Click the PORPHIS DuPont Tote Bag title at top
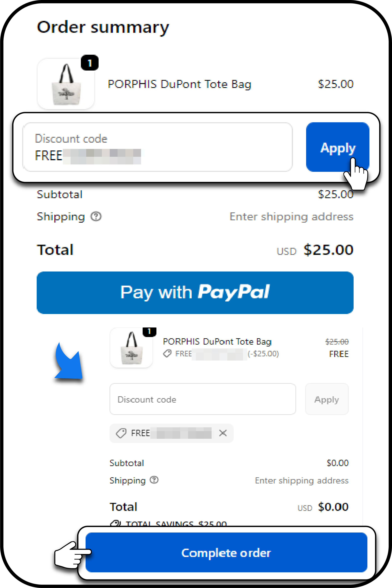 click(x=179, y=84)
